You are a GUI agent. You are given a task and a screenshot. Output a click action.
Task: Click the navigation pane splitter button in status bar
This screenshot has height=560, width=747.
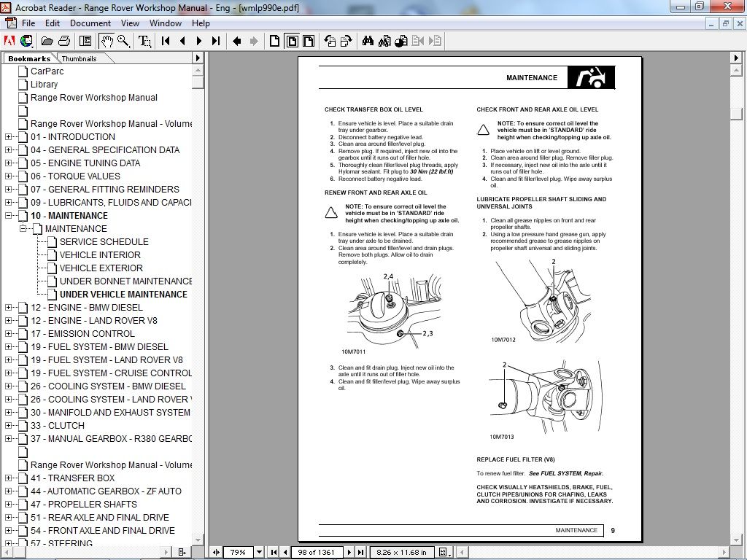216,552
